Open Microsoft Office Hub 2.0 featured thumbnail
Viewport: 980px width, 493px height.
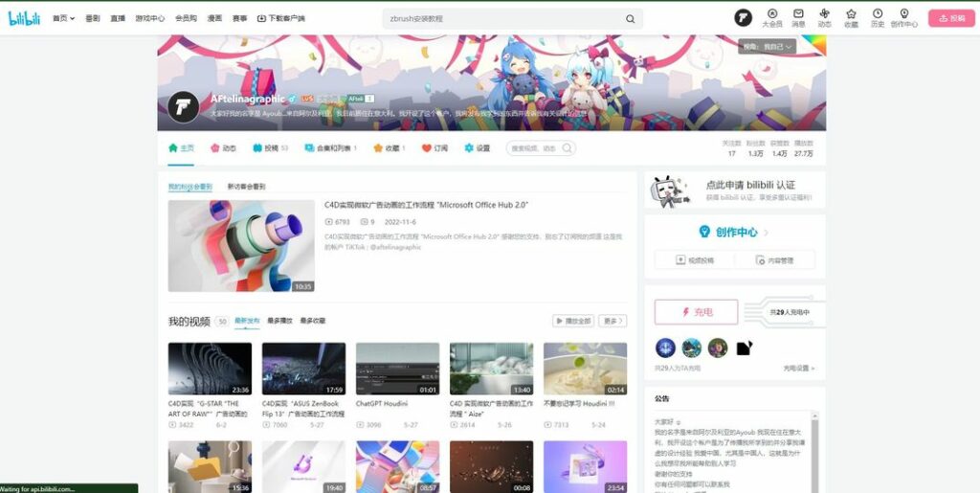241,246
